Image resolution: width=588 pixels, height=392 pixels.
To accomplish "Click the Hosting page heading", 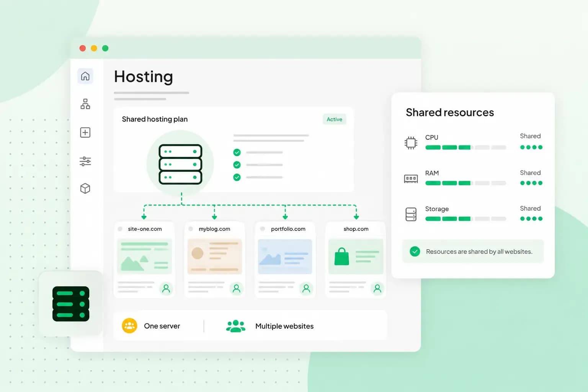I will point(144,77).
